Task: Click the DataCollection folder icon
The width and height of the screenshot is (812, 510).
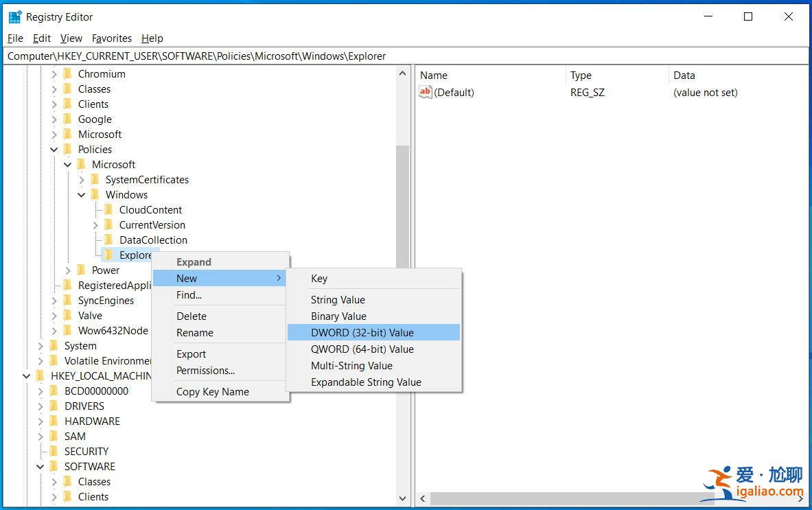Action: [108, 240]
